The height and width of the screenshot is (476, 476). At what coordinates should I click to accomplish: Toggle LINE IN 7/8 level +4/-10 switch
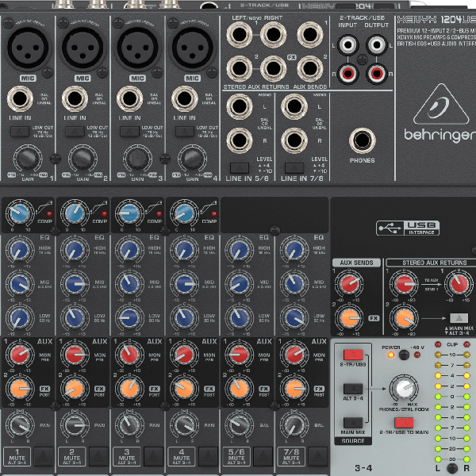294,167
